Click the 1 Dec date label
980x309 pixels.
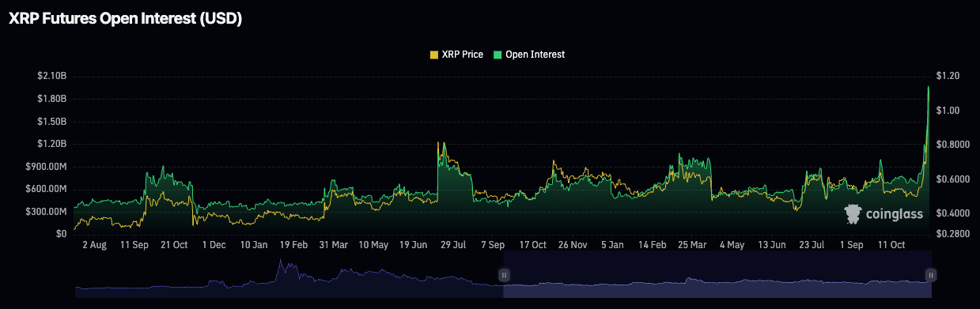point(214,246)
